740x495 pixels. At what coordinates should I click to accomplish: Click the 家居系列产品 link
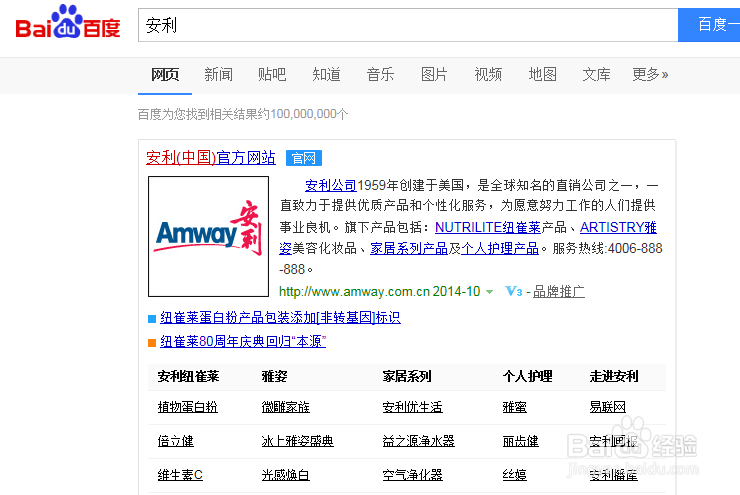409,248
